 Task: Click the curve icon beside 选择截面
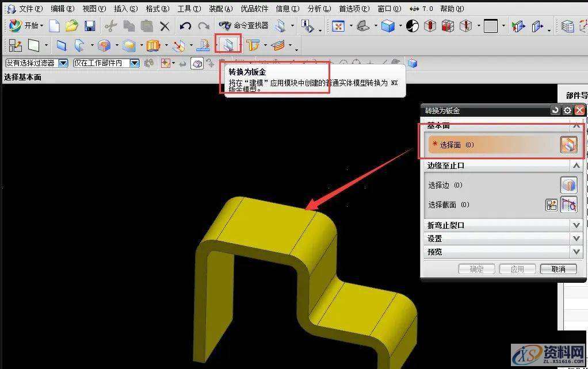coord(569,205)
